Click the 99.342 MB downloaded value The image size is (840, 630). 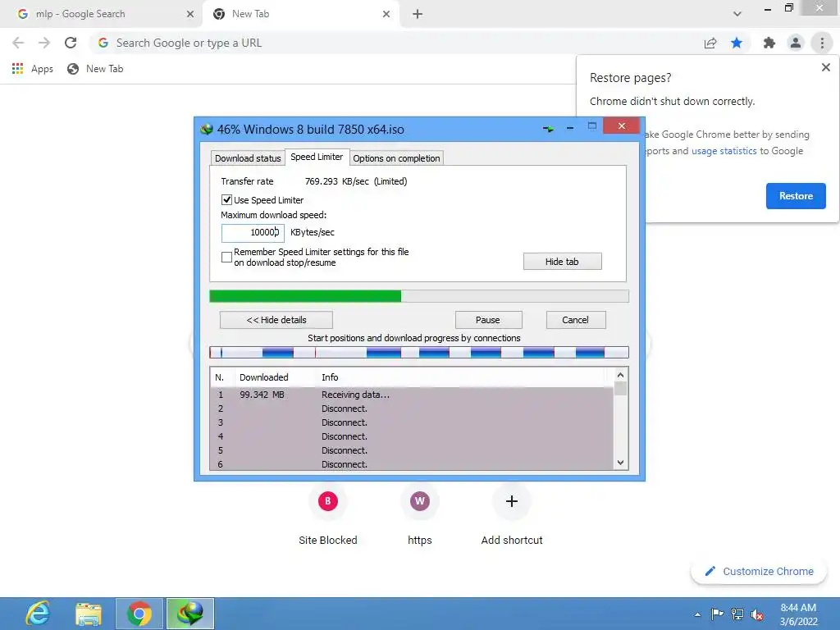point(262,395)
